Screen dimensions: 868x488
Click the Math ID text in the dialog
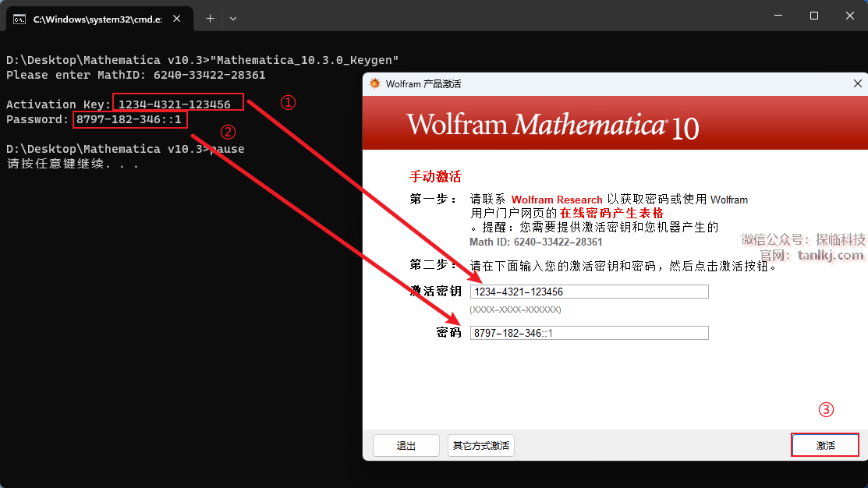536,242
